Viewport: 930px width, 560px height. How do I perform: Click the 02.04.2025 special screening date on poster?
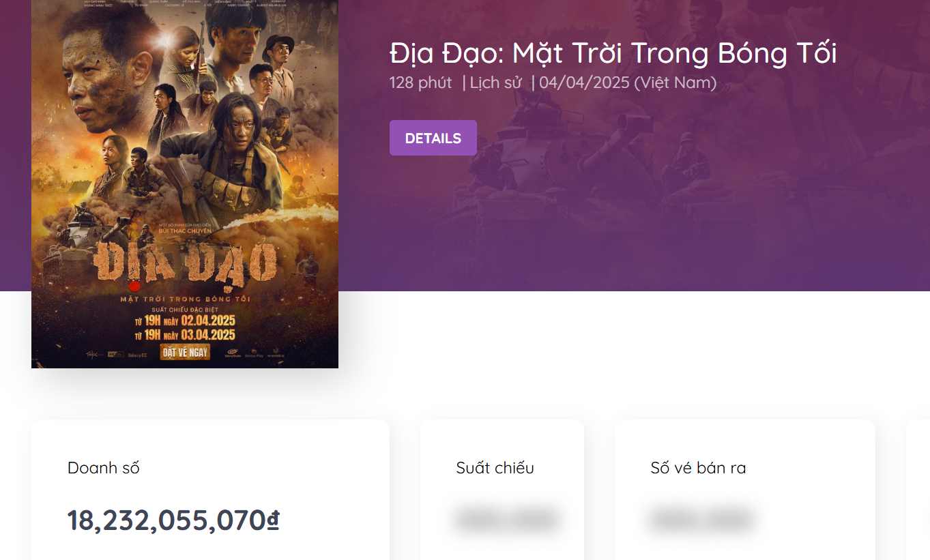click(207, 321)
